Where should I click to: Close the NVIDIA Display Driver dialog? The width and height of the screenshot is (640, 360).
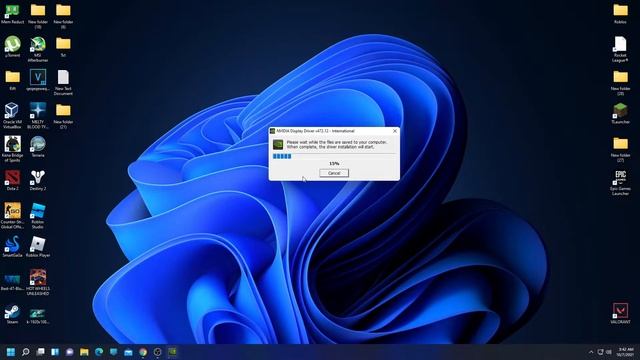(x=395, y=131)
